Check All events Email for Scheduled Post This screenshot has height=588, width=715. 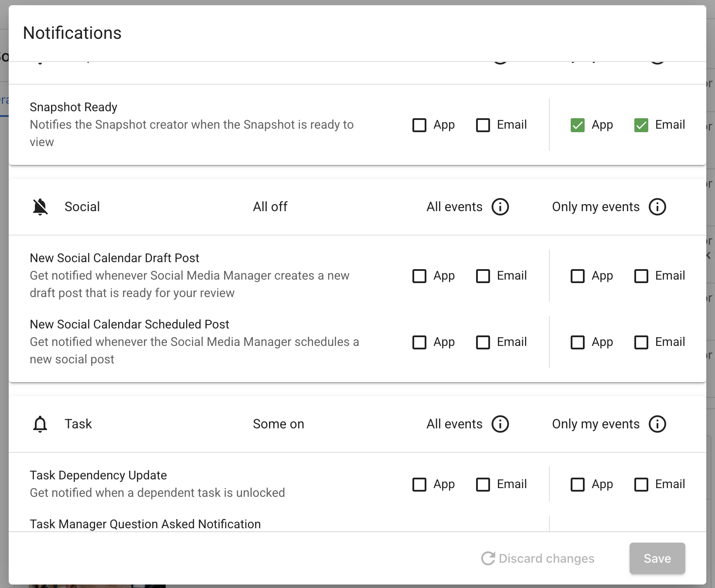tap(483, 342)
